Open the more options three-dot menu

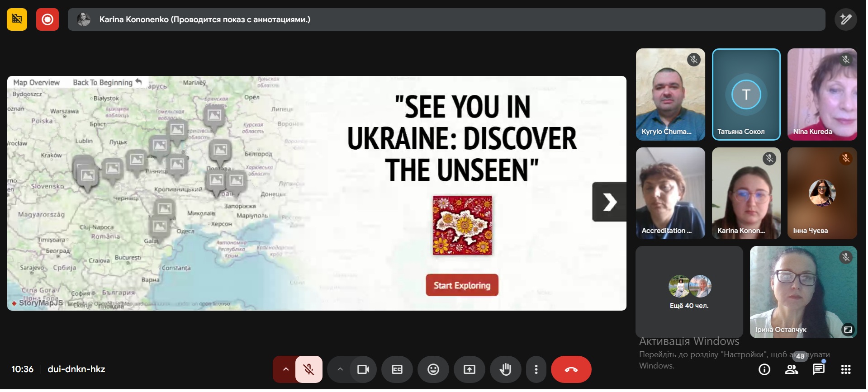click(536, 370)
